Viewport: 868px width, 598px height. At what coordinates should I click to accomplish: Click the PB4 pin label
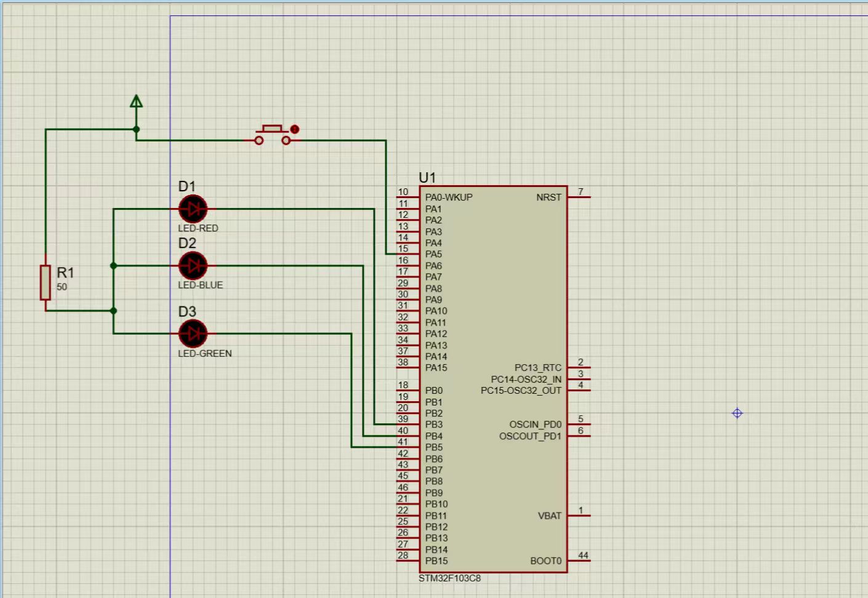[x=433, y=436]
